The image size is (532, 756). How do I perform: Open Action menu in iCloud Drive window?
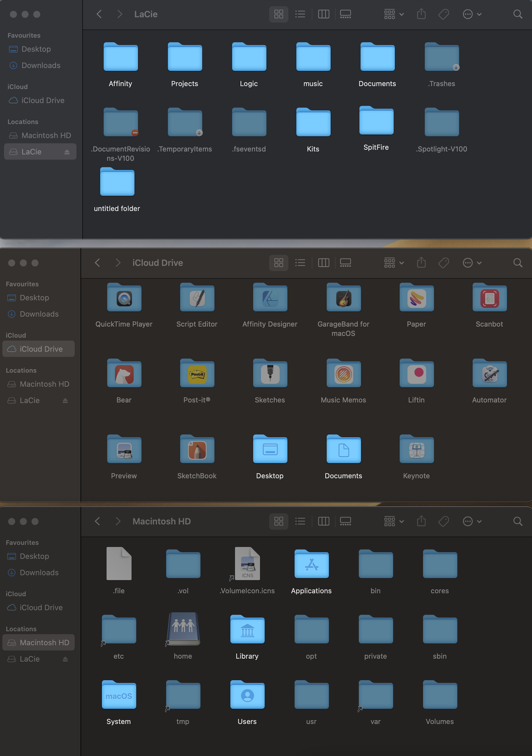click(x=472, y=263)
